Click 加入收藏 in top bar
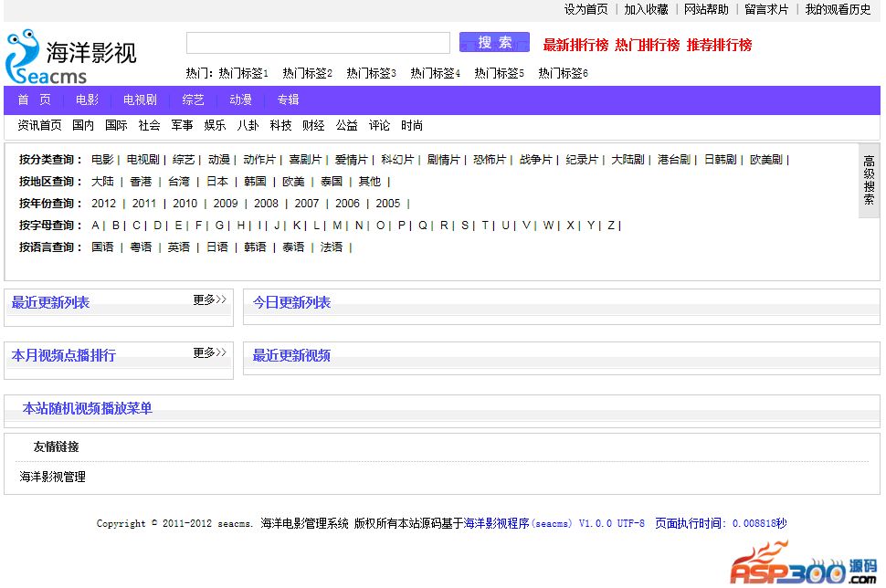 point(647,9)
